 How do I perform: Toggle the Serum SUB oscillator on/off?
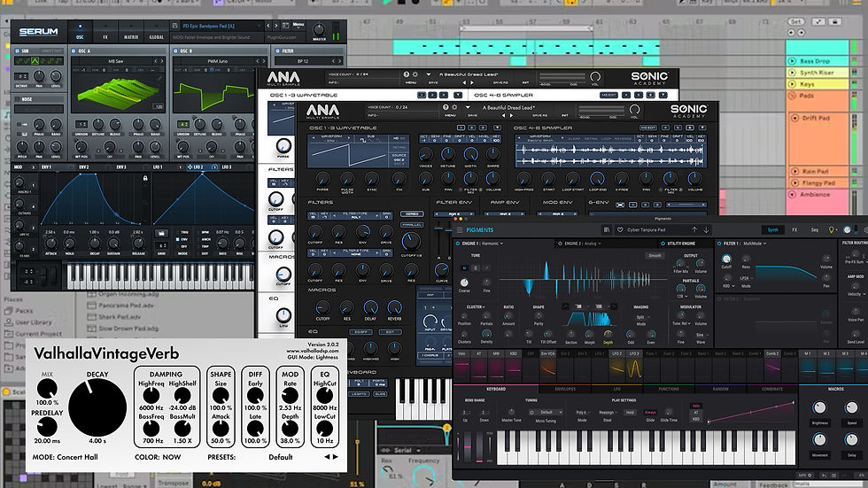click(x=17, y=50)
